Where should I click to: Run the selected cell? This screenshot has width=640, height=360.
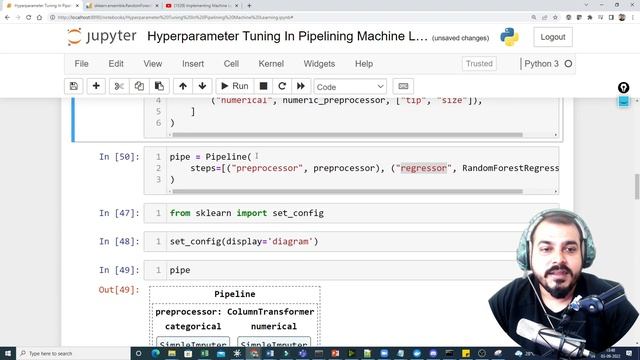235,86
